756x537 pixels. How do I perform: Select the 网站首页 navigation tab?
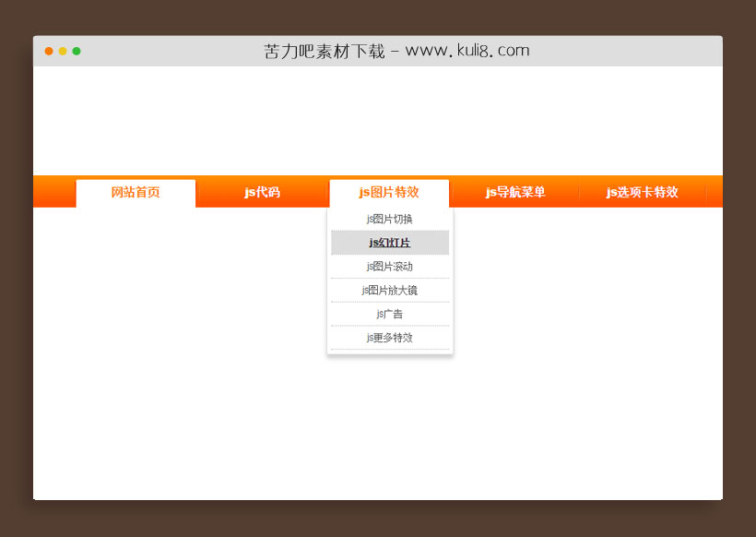click(x=135, y=193)
